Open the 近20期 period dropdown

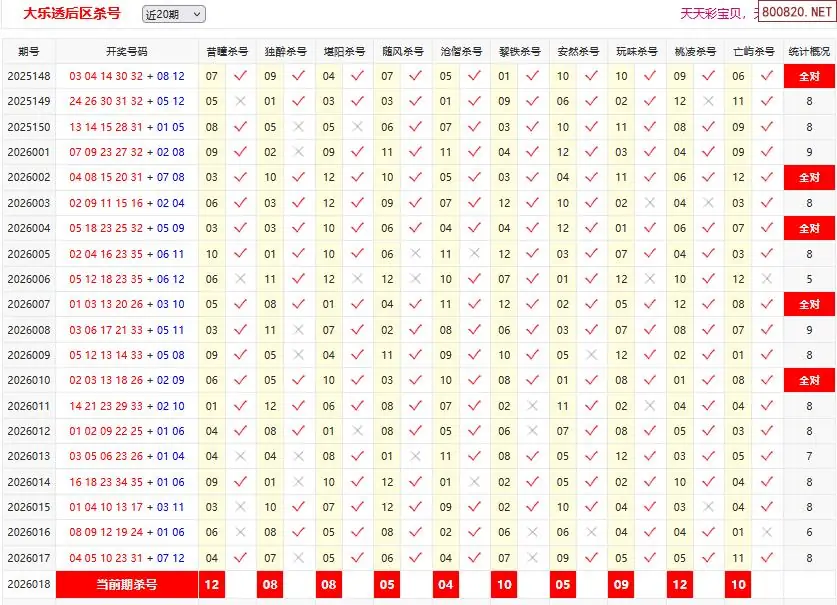click(x=173, y=14)
